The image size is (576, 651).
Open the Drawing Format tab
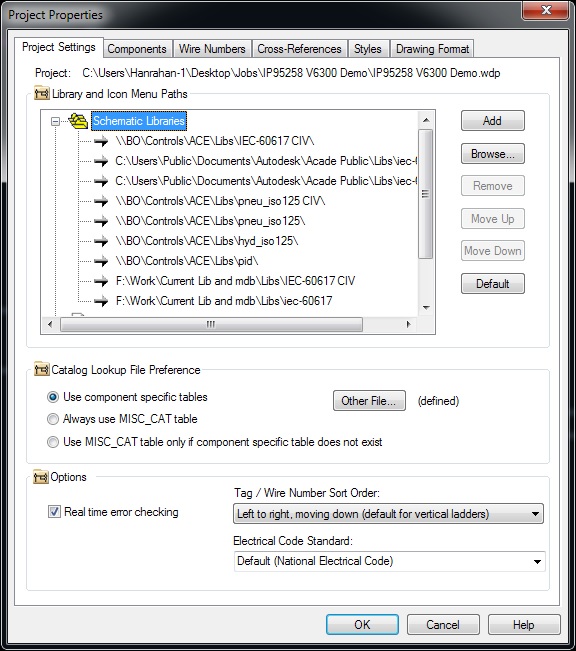(x=432, y=49)
